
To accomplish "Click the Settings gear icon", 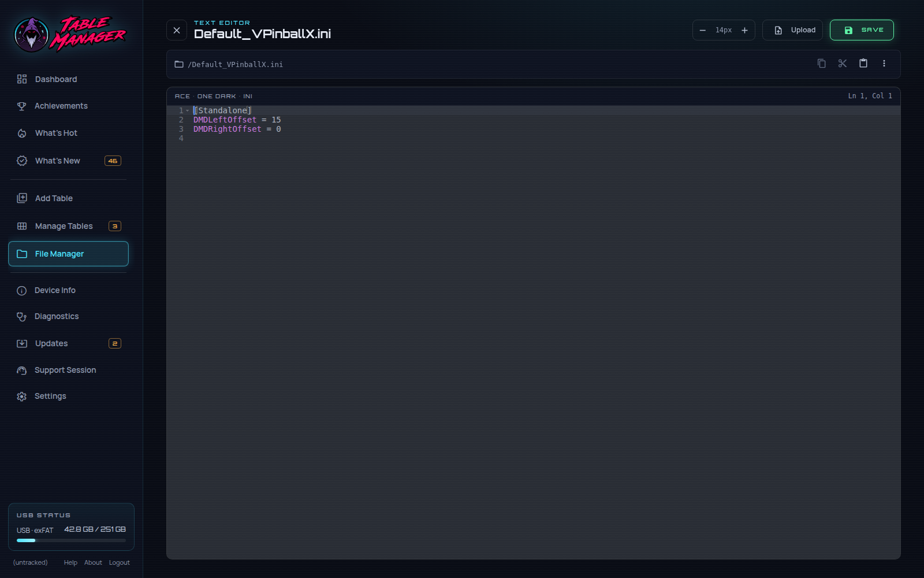I will [22, 397].
